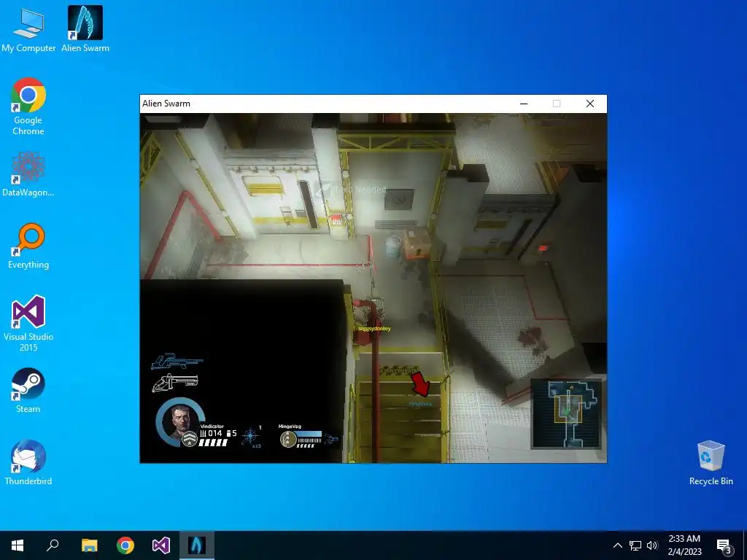The height and width of the screenshot is (560, 747).
Task: Open the network status tray icon
Action: pyautogui.click(x=635, y=545)
